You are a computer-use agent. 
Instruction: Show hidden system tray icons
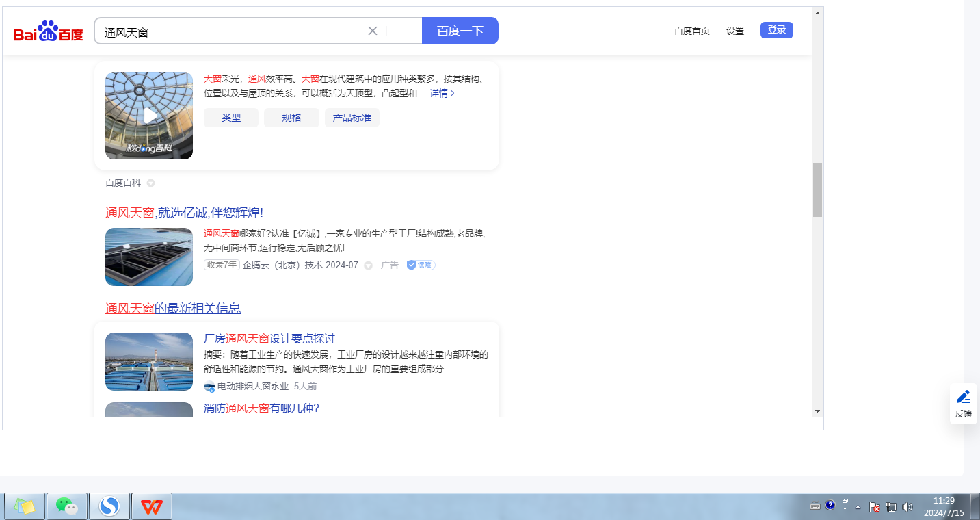858,507
